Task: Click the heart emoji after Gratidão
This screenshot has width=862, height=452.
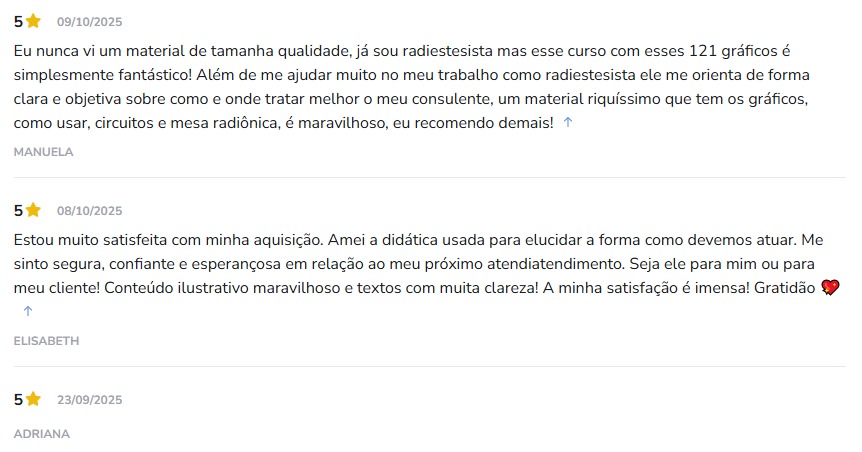Action: (x=829, y=288)
